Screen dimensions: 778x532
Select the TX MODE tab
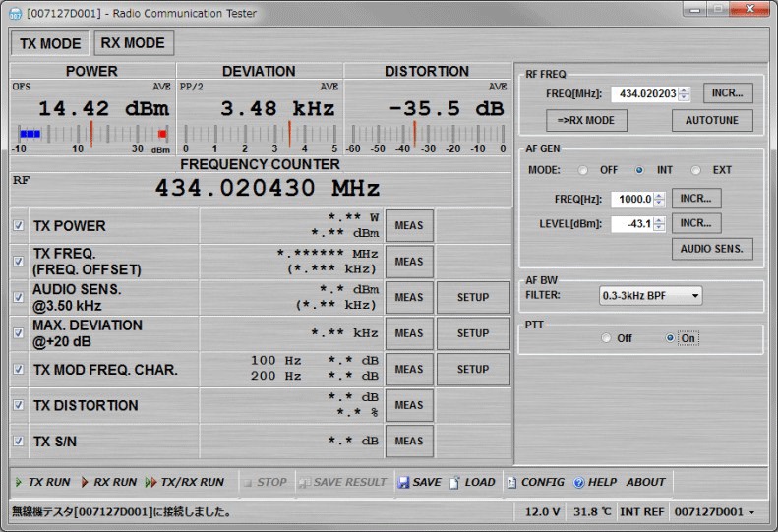point(50,44)
